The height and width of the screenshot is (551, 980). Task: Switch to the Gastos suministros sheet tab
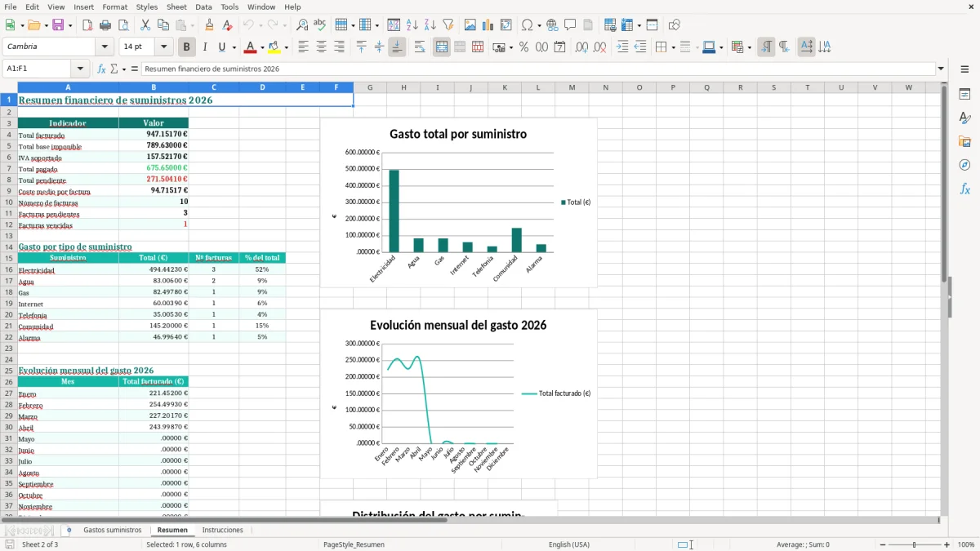(x=113, y=530)
